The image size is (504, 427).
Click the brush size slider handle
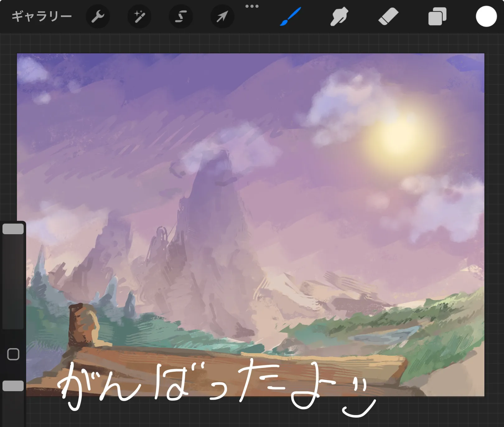(13, 229)
